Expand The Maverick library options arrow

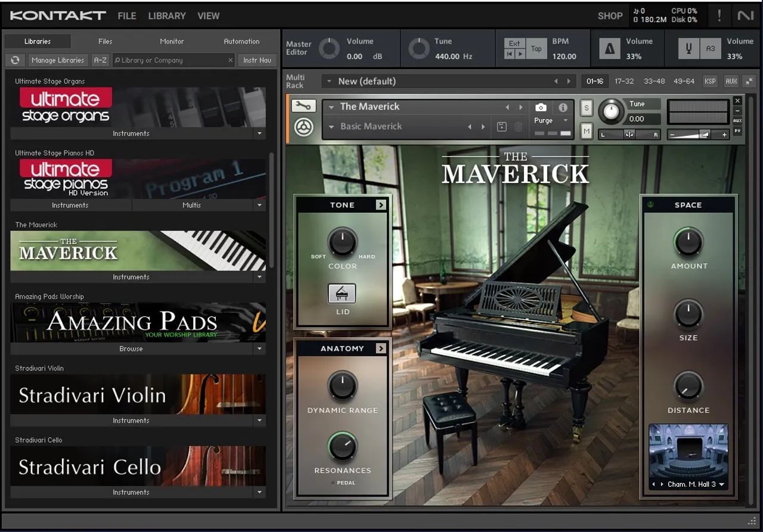pyautogui.click(x=259, y=277)
